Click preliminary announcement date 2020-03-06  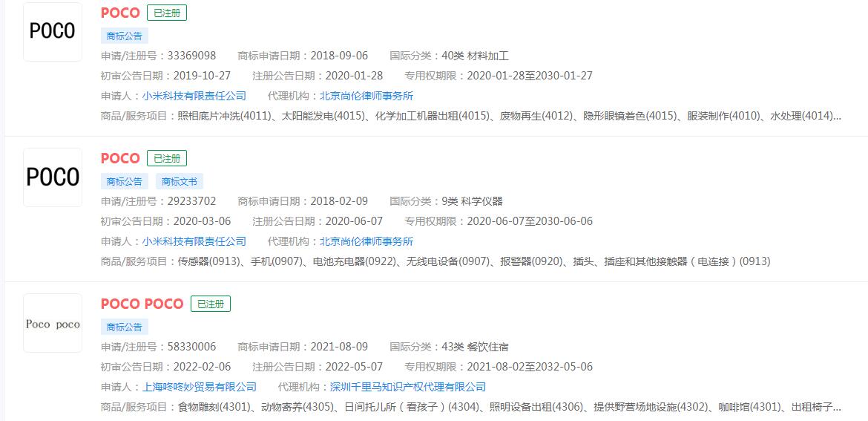202,221
